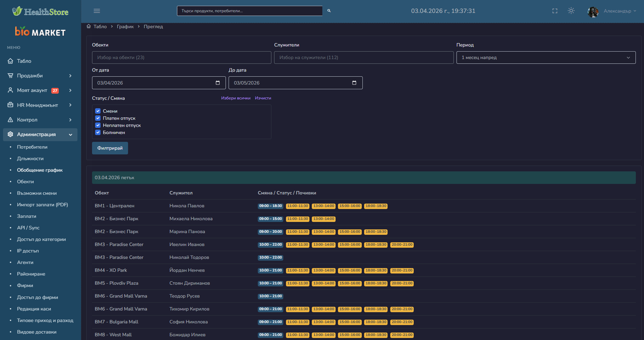Image resolution: width=644 pixels, height=340 pixels.
Task: Open the Обекти sidebar item
Action: click(25, 182)
